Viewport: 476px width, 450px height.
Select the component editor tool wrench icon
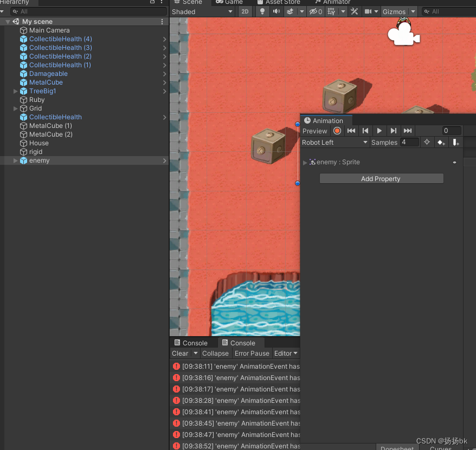355,11
